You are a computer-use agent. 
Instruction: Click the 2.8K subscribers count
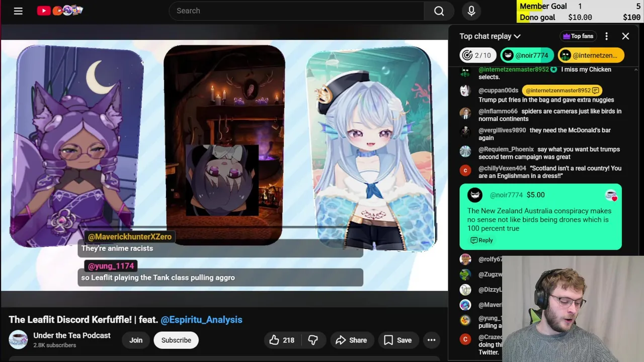point(54,345)
